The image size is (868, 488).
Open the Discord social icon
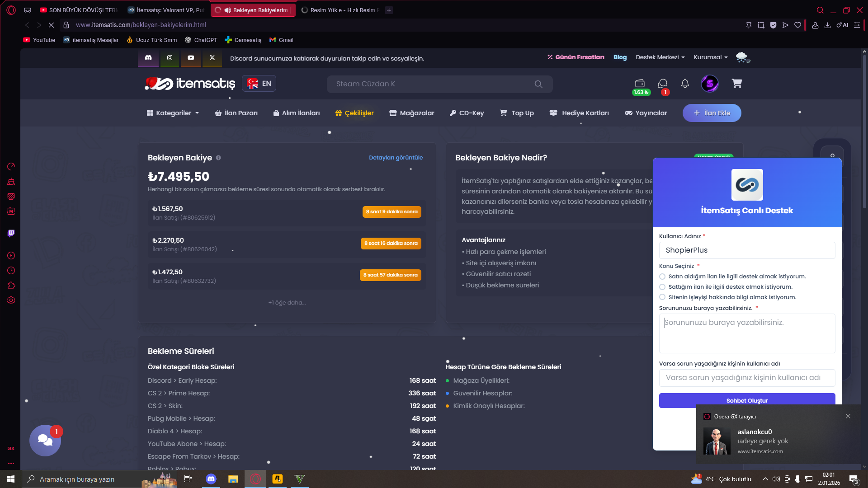pyautogui.click(x=148, y=58)
